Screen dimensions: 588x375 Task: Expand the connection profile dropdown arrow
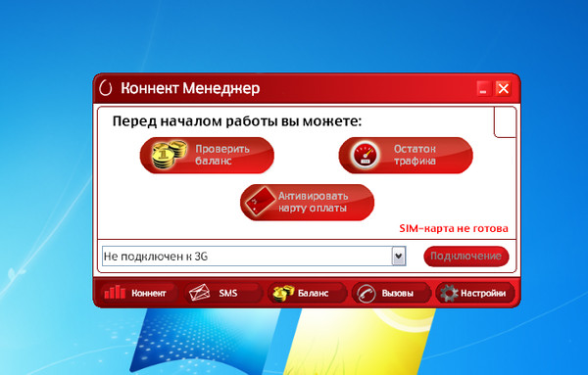[399, 257]
